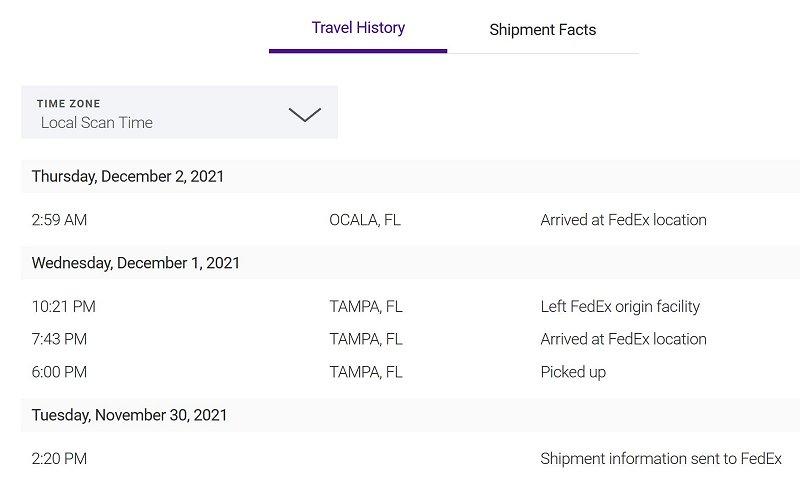
Task: Select the Tuesday, November 30, 2021 header
Action: (129, 415)
